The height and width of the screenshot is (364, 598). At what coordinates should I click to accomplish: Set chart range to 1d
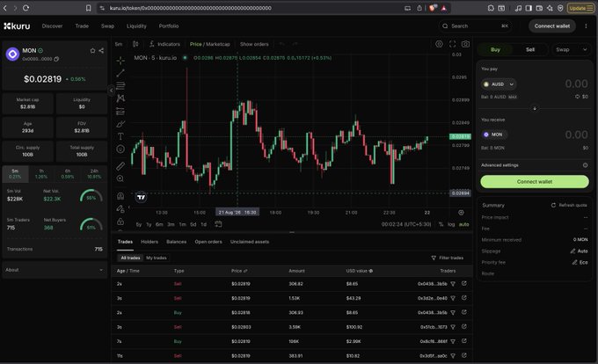tap(204, 224)
